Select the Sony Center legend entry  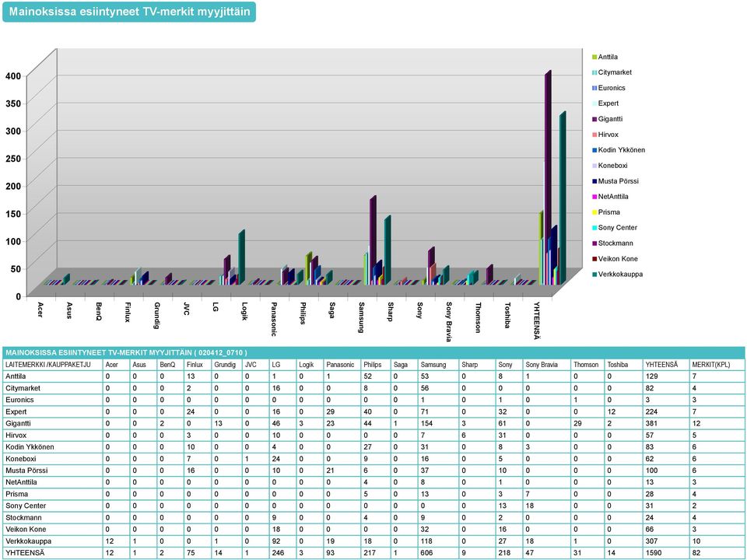pos(615,228)
